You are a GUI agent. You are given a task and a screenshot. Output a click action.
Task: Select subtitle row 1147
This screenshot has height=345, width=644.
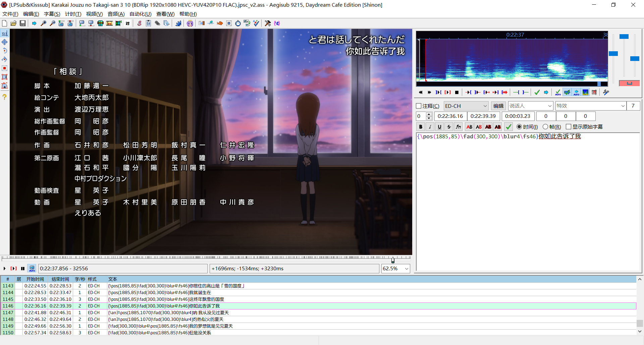pos(318,313)
